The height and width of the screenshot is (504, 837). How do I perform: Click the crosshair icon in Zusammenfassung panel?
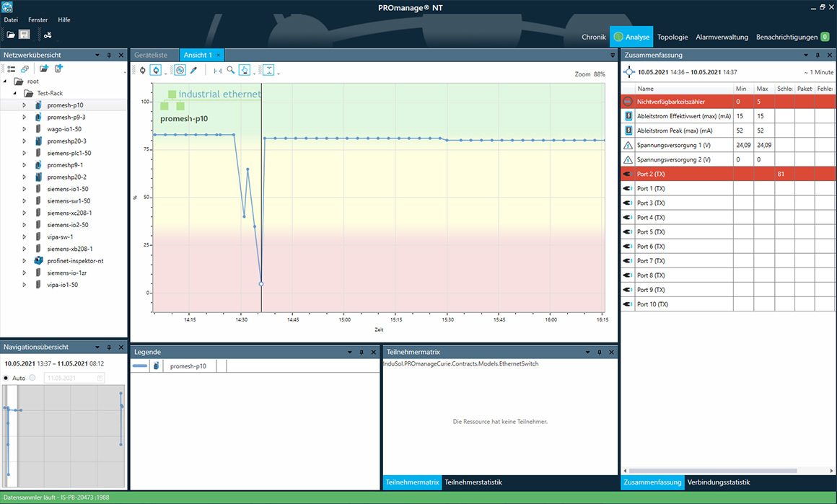629,72
